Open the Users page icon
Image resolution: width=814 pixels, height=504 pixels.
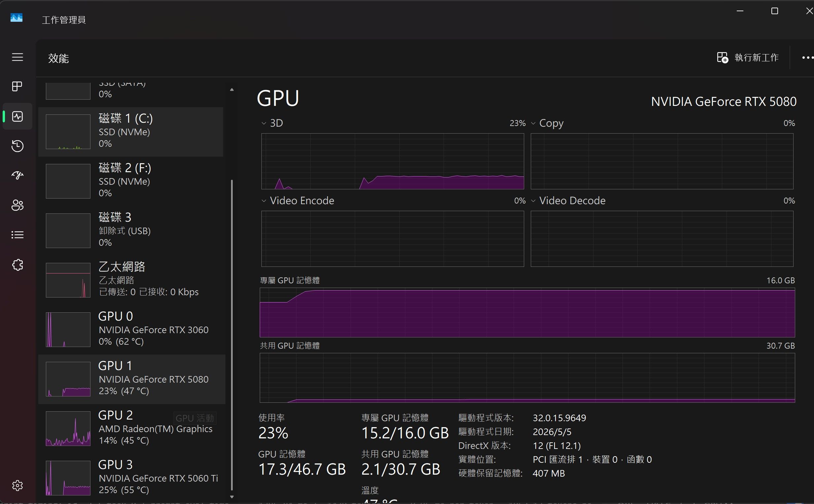point(17,205)
